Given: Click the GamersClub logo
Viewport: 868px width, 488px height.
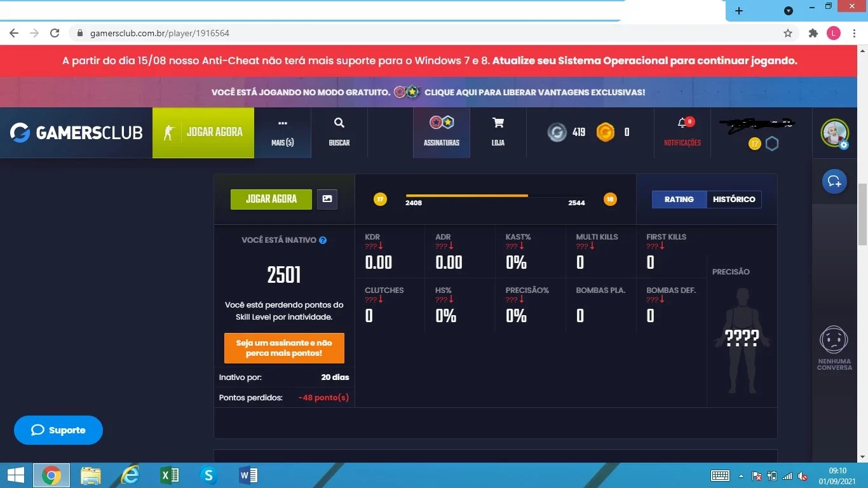Looking at the screenshot, I should point(76,132).
